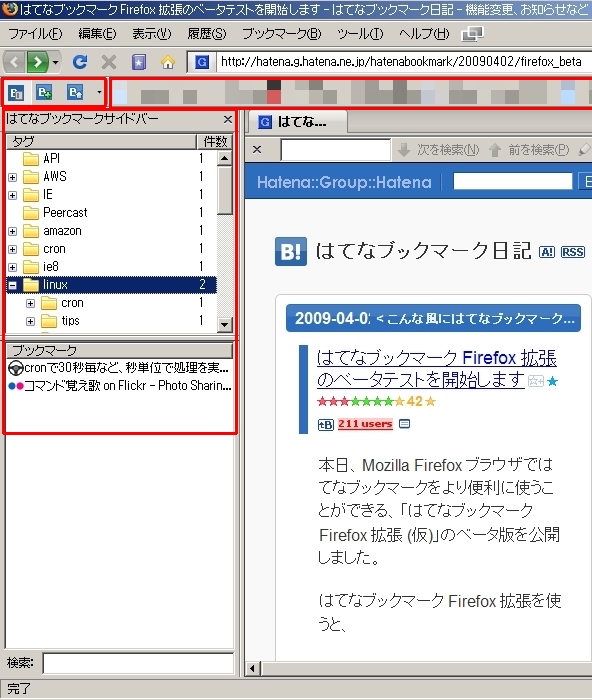
Task: Expand the AWS tag folder
Action: pyautogui.click(x=13, y=177)
